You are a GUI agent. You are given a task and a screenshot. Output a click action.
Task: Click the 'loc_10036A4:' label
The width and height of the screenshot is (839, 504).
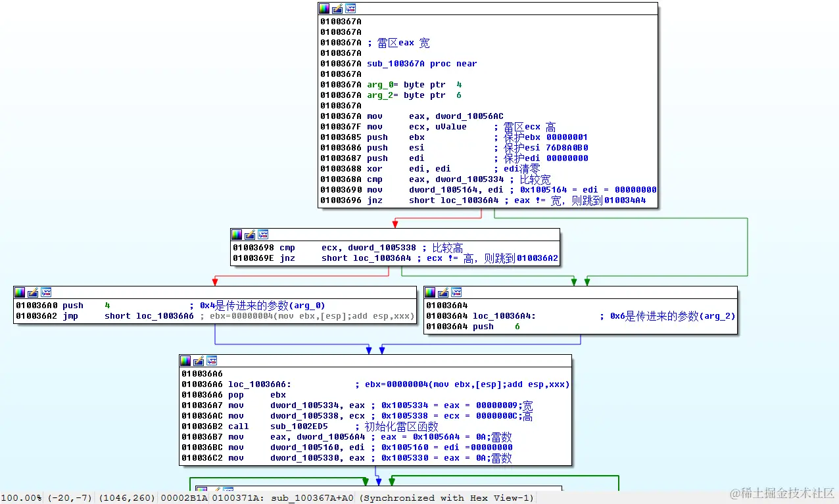point(504,316)
